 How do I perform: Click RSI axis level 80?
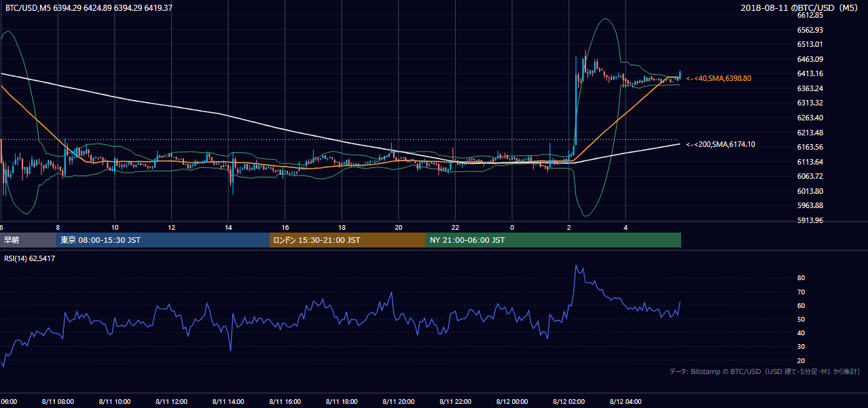pyautogui.click(x=801, y=278)
